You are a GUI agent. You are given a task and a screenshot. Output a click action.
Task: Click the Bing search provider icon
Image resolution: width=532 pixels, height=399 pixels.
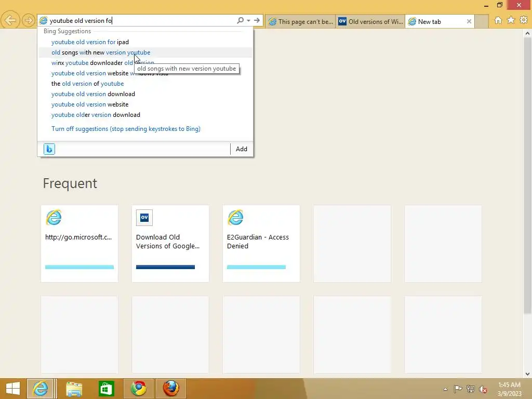coord(49,149)
